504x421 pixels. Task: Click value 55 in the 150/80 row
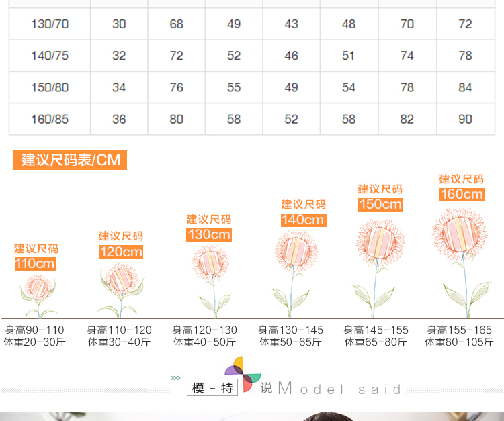coord(234,87)
